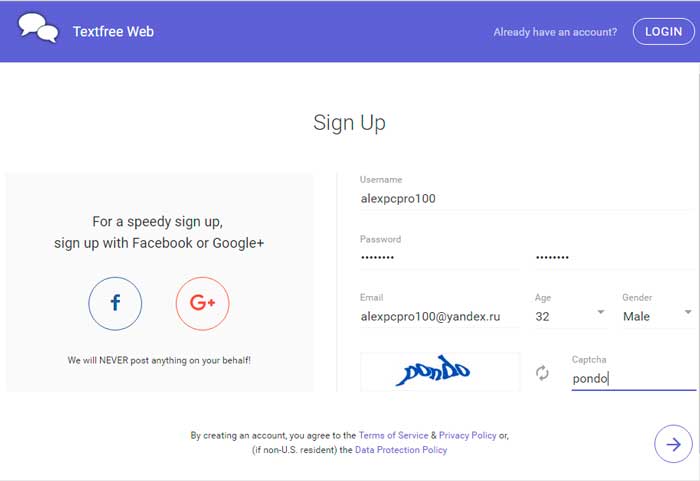Screen dimensions: 700x481
Task: Open the Privacy Policy link
Action: click(x=467, y=435)
